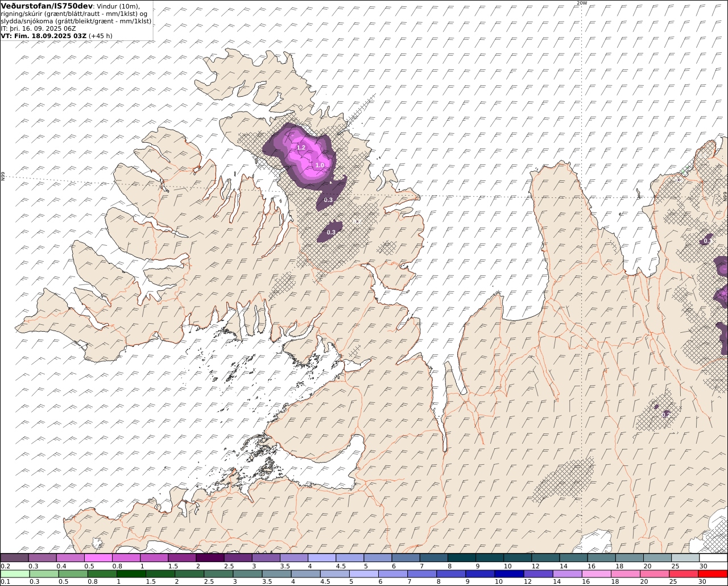728x586 pixels.
Task: Pick the light grey swatch between upper-scale 25 and 30
Action: (686, 558)
